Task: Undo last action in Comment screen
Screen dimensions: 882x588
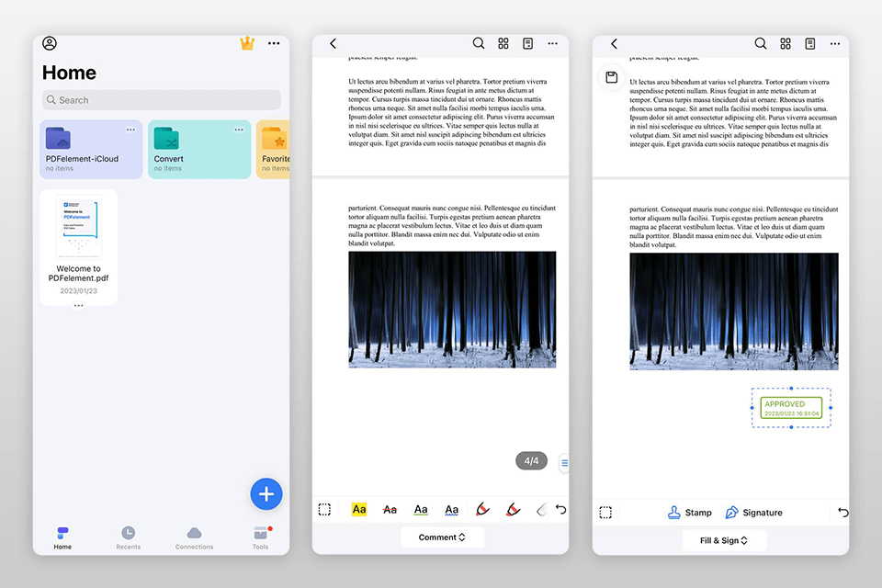Action: point(560,510)
